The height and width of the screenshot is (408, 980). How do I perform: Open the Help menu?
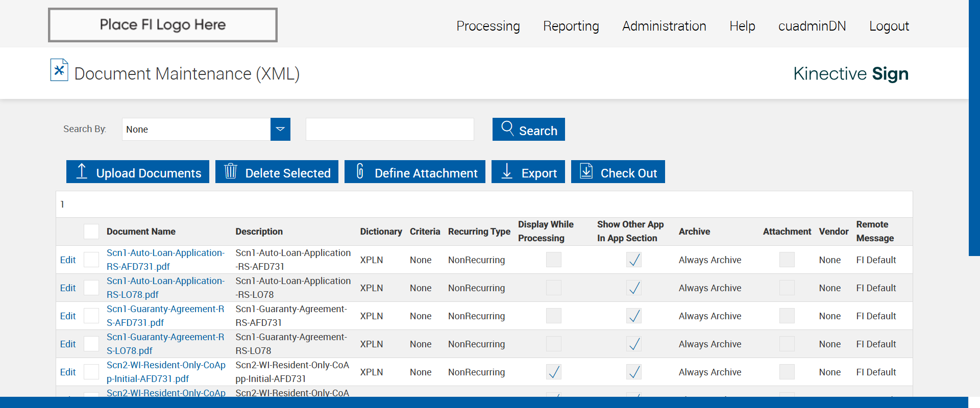click(x=742, y=26)
